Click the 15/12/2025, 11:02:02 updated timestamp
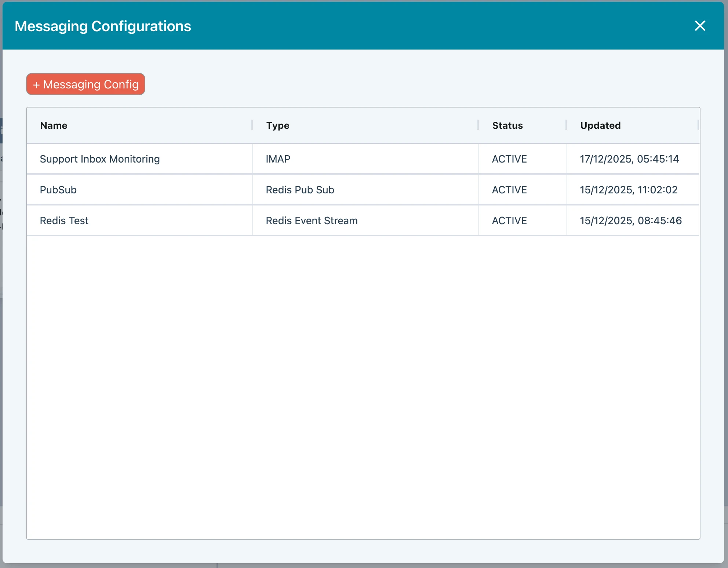728x568 pixels. [x=629, y=190]
